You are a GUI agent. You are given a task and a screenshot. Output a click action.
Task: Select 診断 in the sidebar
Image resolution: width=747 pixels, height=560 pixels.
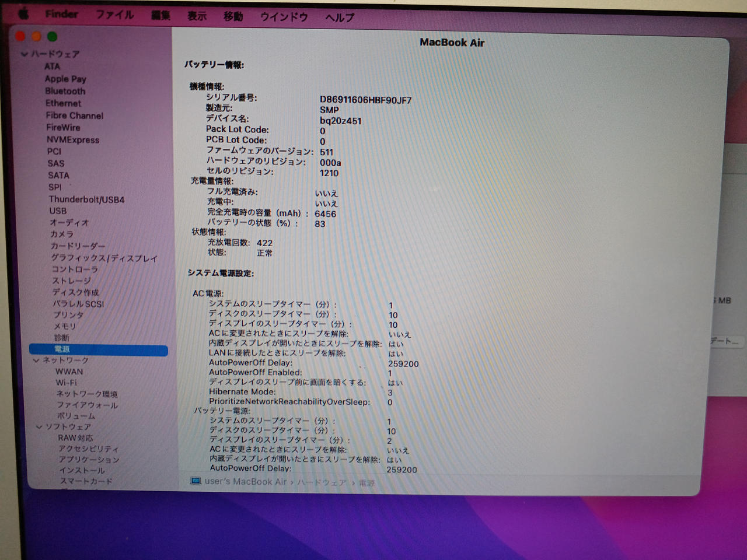[61, 338]
